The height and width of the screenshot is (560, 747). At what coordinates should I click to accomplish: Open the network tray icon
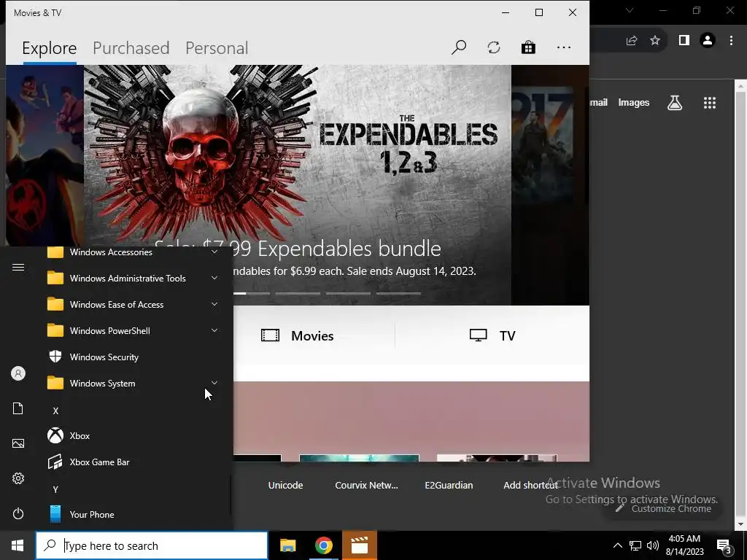[635, 545]
